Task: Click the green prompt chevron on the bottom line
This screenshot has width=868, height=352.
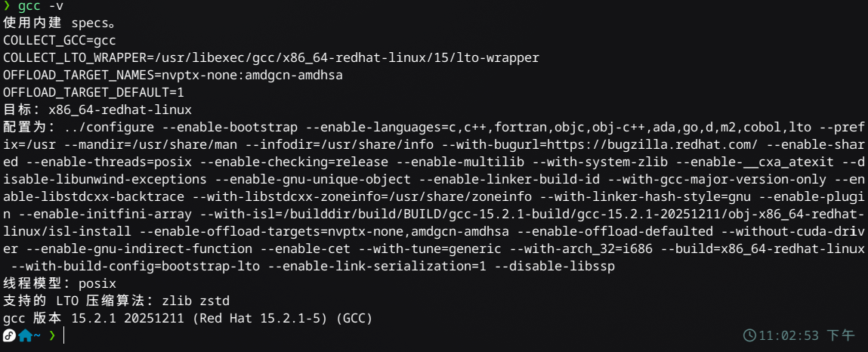Action: [x=52, y=335]
